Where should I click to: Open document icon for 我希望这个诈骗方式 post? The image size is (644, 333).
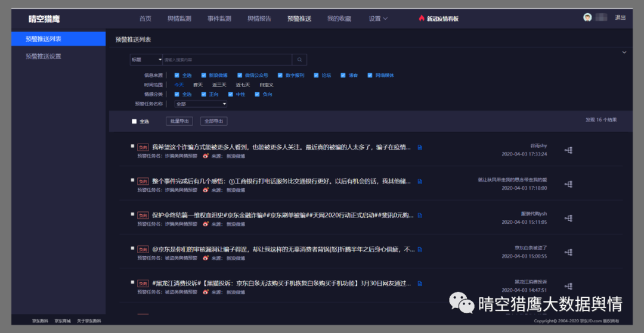click(420, 147)
